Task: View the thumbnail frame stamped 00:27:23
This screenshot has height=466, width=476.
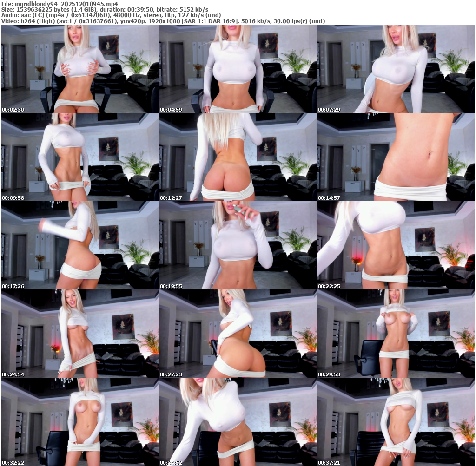Action: [x=238, y=334]
